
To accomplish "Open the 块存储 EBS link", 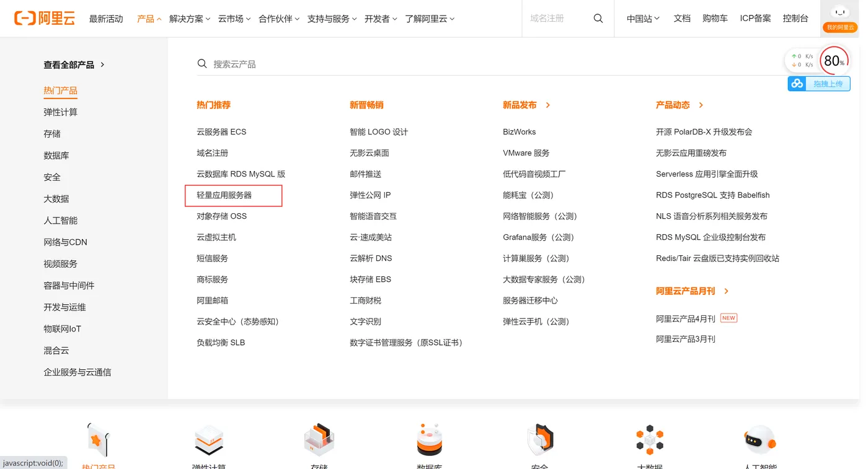I will click(370, 279).
